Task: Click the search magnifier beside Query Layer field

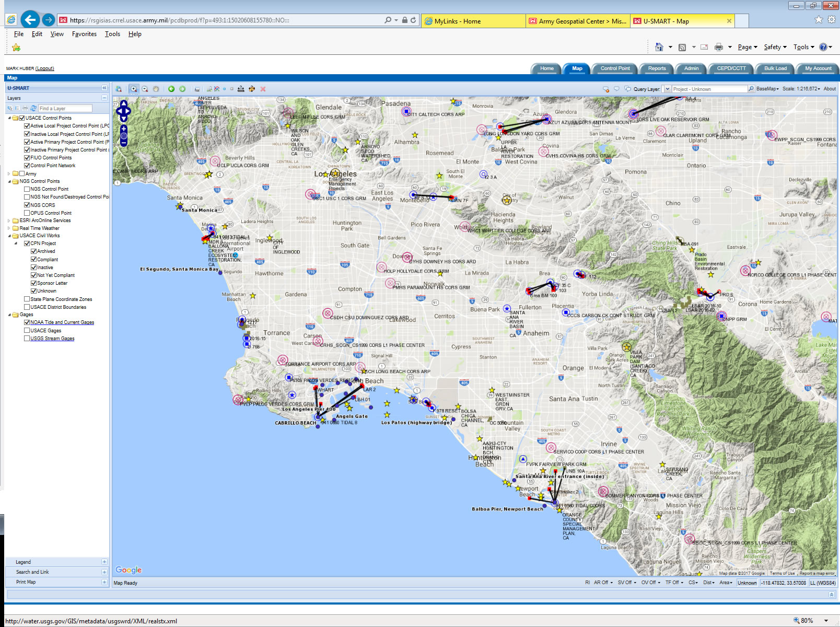Action: pyautogui.click(x=751, y=89)
